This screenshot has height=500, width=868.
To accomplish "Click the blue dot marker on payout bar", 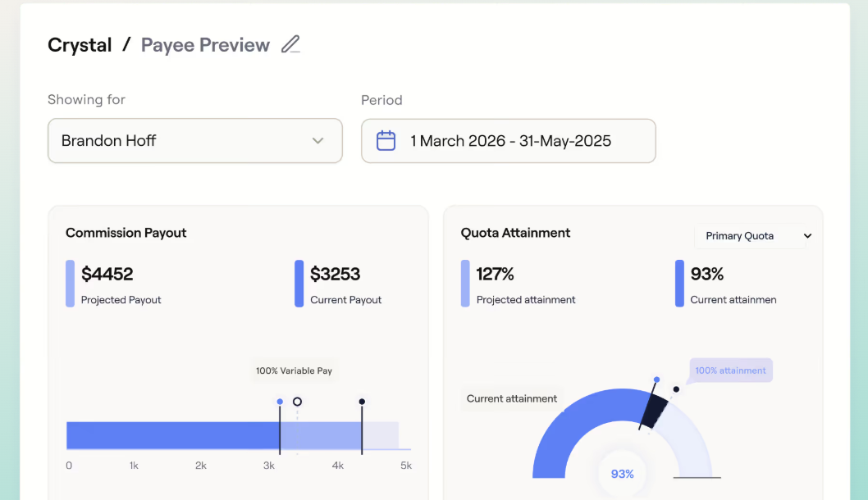I will (x=280, y=402).
